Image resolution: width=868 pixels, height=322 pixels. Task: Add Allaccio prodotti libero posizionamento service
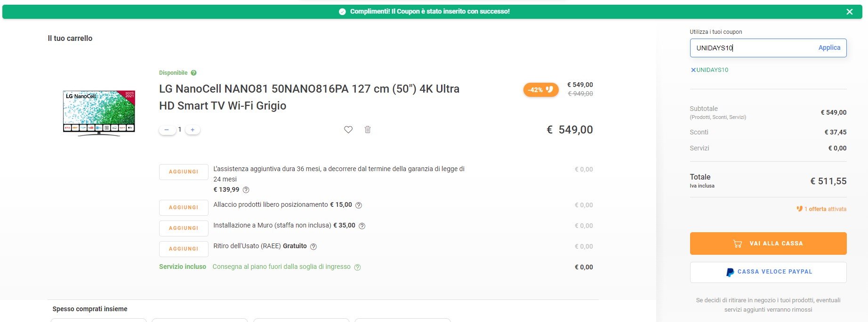tap(184, 208)
